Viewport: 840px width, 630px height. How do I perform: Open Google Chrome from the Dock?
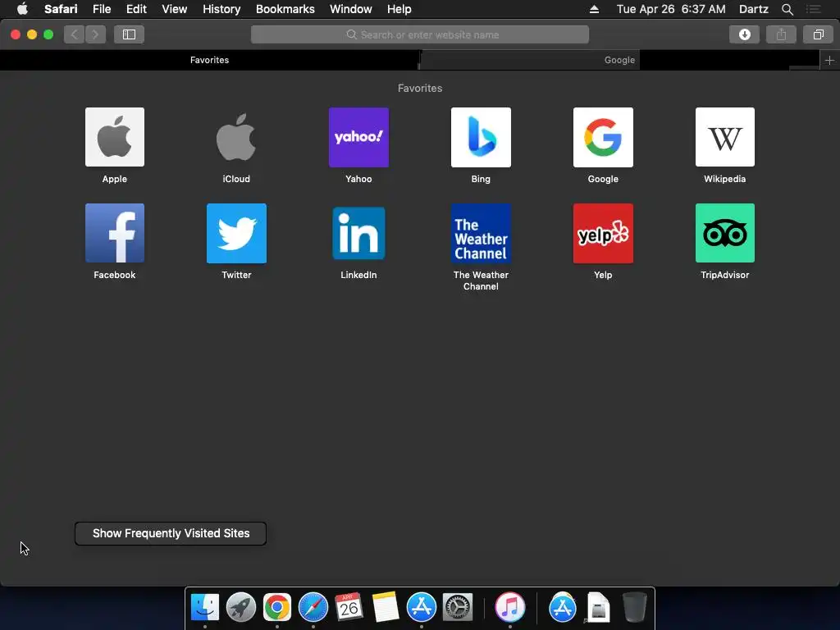tap(277, 607)
